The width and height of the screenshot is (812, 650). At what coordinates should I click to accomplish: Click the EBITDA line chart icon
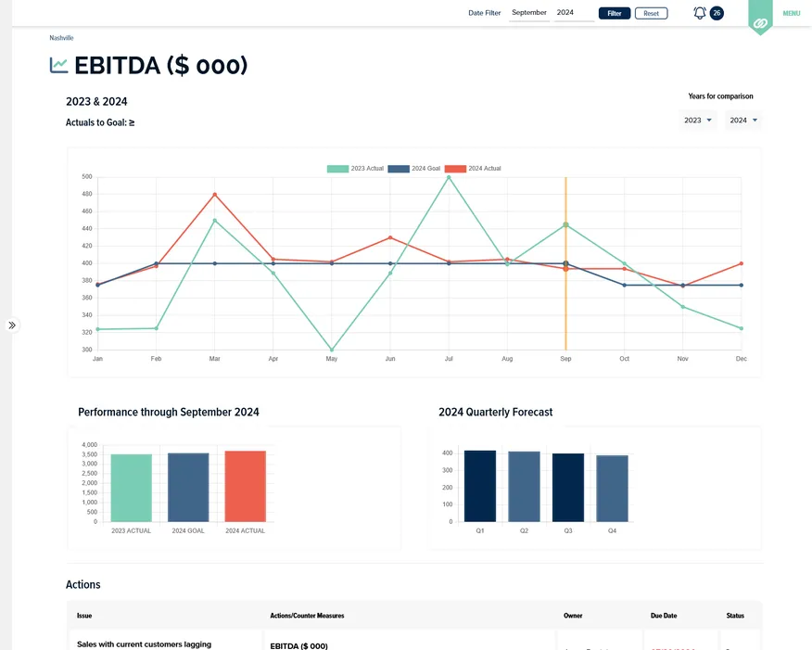click(x=59, y=66)
